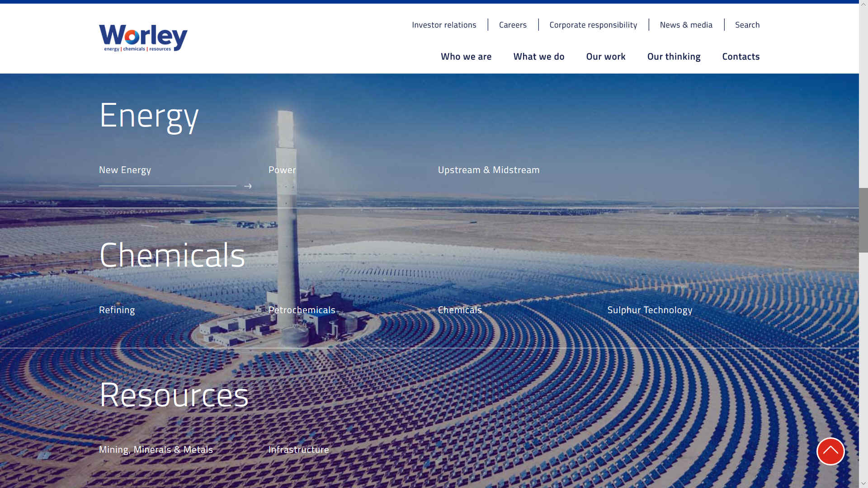The height and width of the screenshot is (488, 868).
Task: Open the Infrastructure link
Action: click(x=298, y=450)
